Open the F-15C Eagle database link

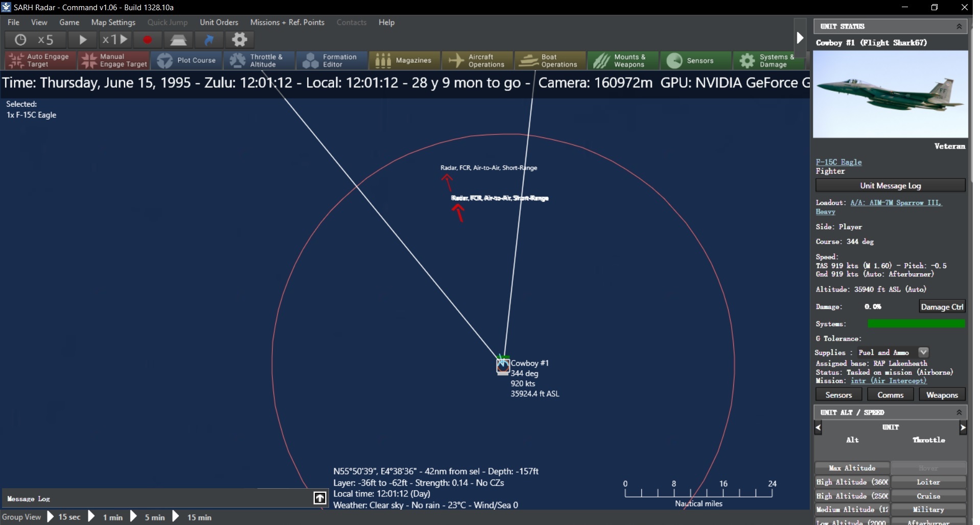click(838, 162)
